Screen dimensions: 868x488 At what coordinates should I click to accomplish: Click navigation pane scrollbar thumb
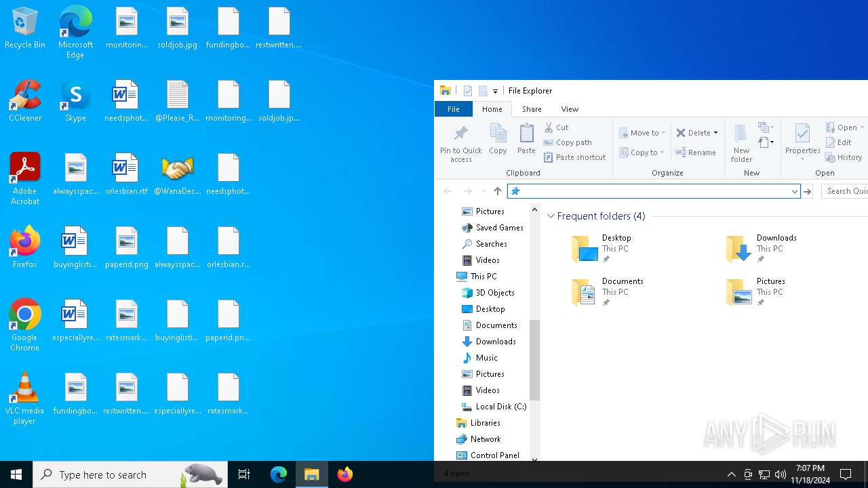[x=534, y=360]
